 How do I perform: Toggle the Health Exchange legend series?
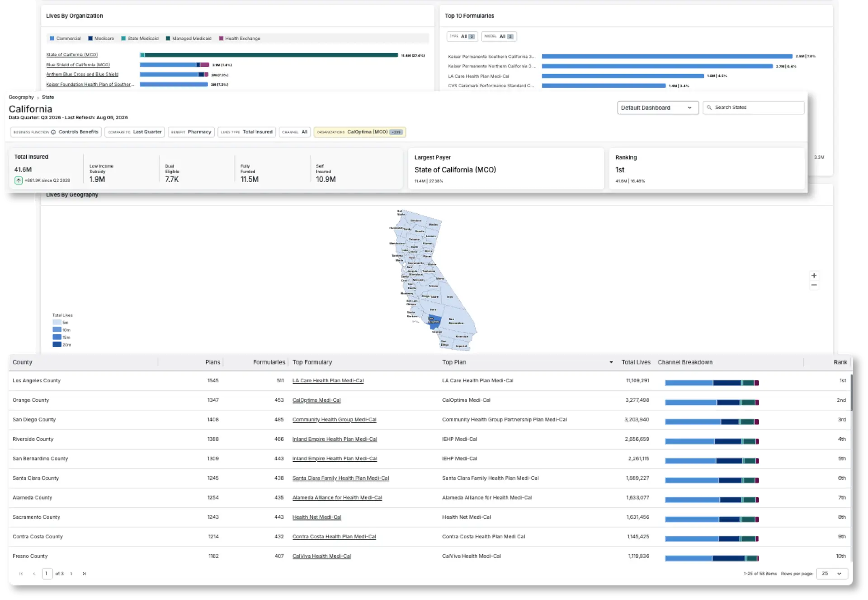239,38
